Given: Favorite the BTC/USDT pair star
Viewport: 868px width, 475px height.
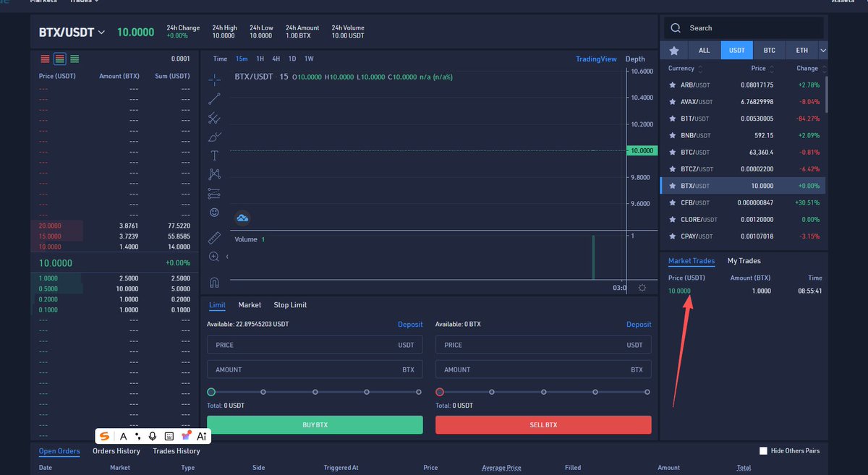Looking at the screenshot, I should 673,153.
